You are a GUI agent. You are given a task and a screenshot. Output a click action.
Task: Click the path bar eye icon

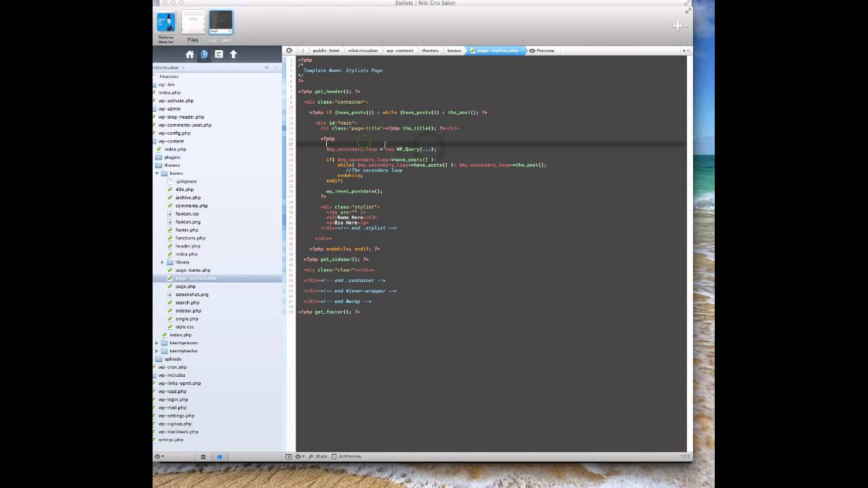click(x=290, y=50)
